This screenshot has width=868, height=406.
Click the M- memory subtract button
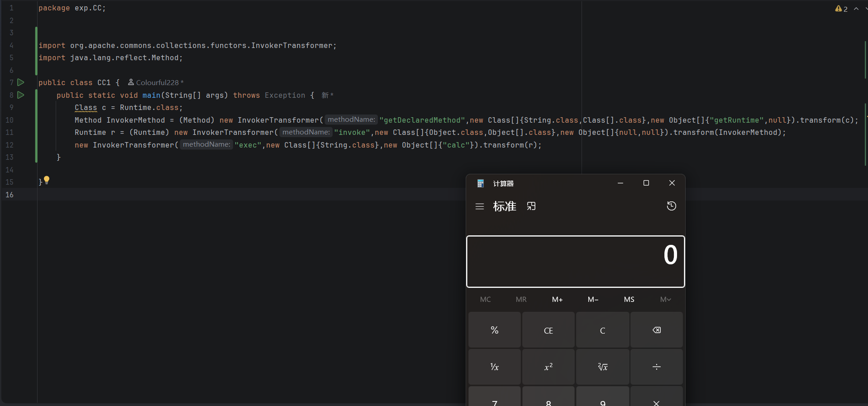click(593, 299)
